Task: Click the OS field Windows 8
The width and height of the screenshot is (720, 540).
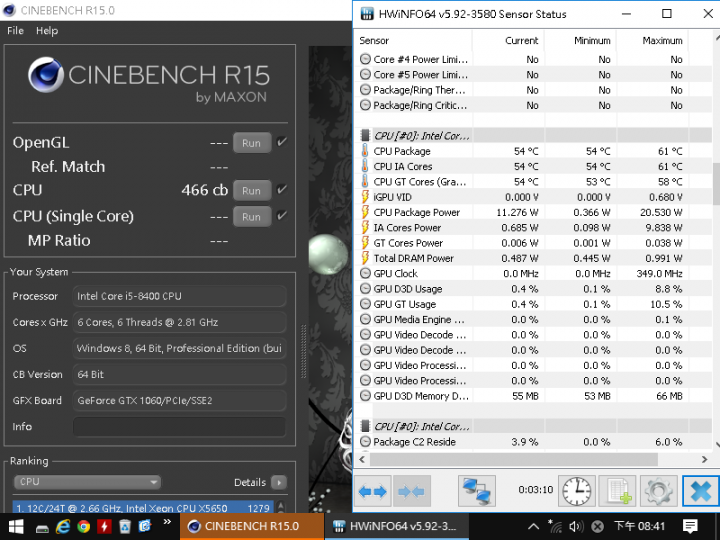Action: tap(180, 349)
